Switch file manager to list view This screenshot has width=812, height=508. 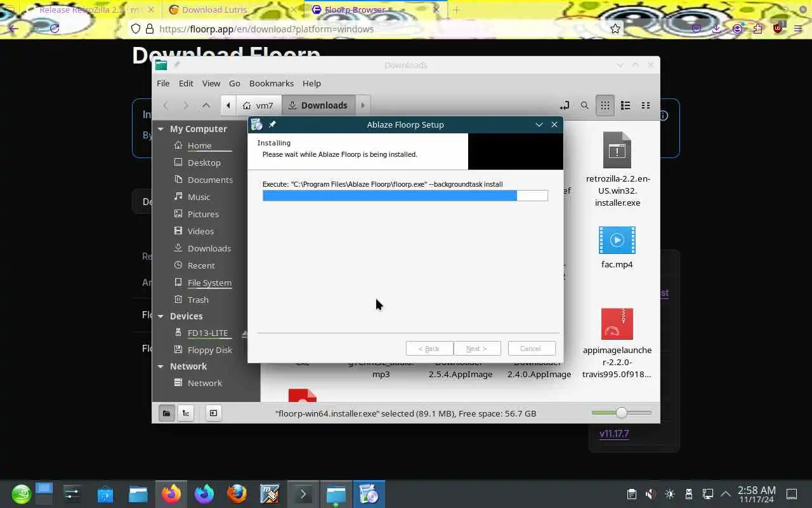tap(625, 105)
